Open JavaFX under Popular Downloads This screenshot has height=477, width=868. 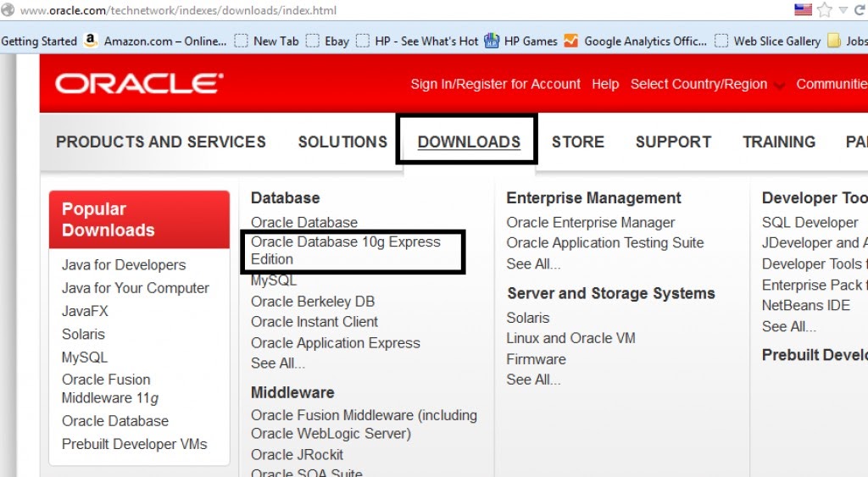(85, 311)
